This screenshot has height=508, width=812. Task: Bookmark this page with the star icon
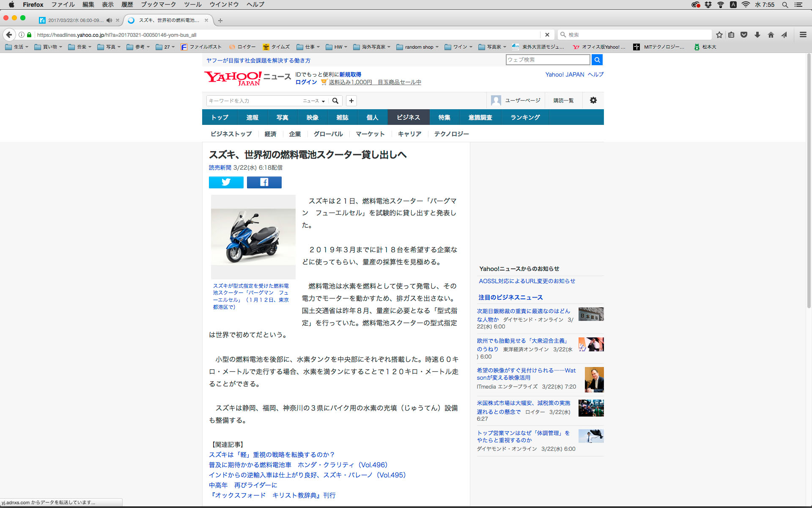tap(719, 35)
